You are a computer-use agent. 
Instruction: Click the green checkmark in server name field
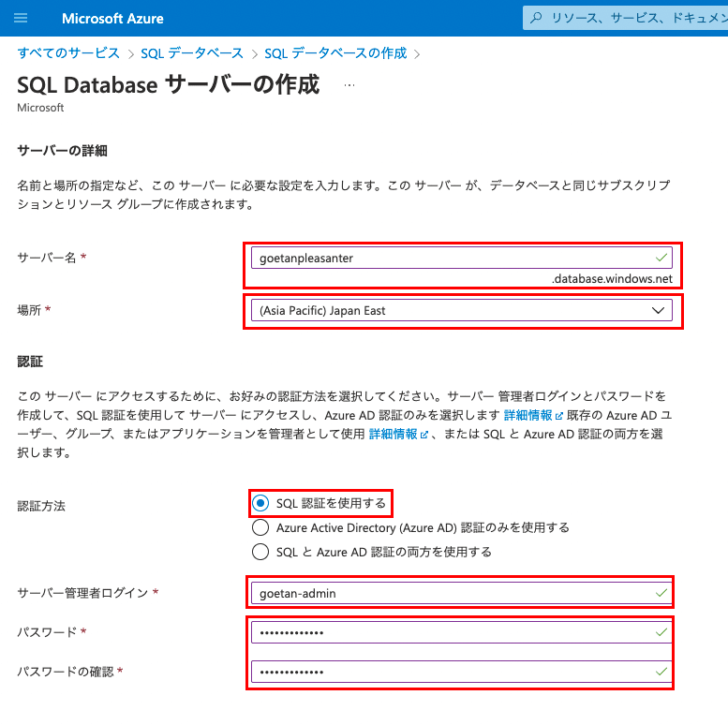661,258
